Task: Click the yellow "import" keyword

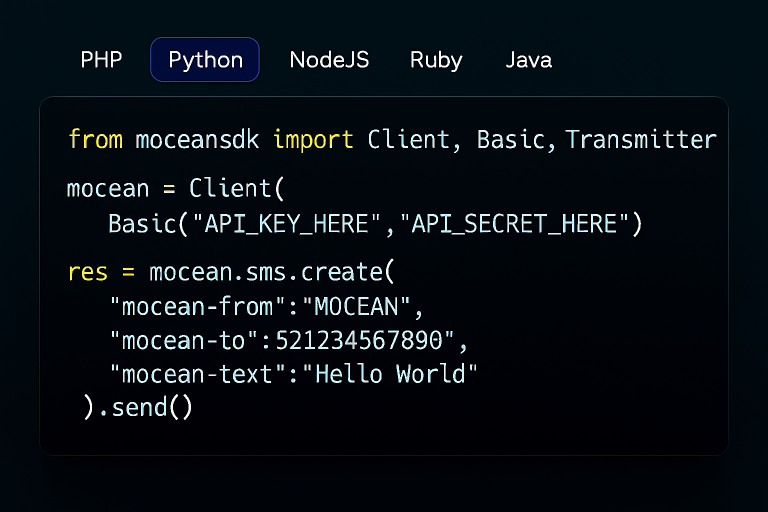Action: click(x=313, y=140)
